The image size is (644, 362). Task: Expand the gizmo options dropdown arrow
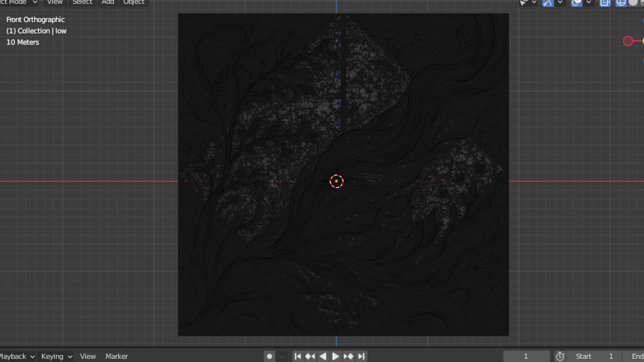560,3
